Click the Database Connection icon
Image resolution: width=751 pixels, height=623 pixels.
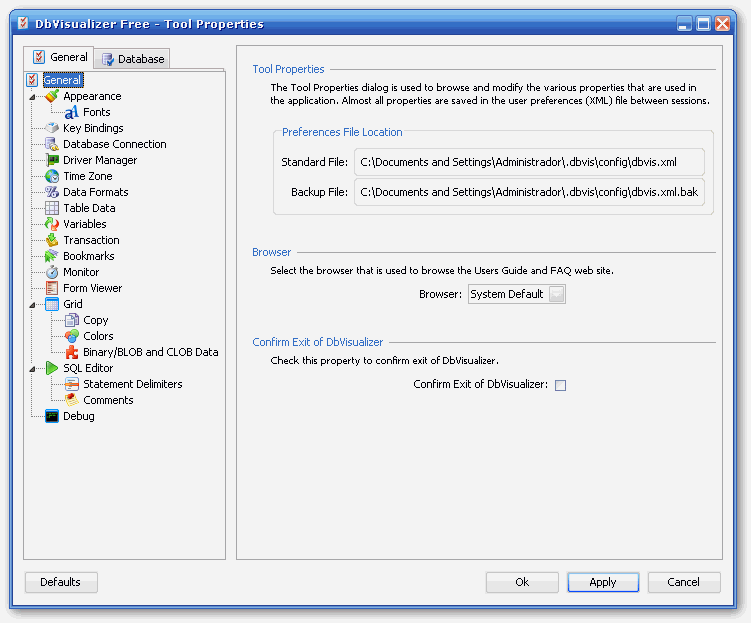coord(52,144)
